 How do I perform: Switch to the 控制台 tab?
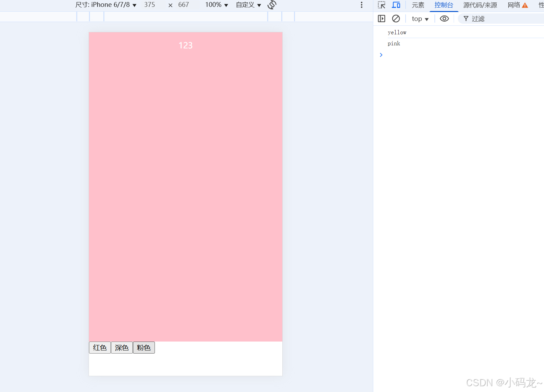click(444, 5)
